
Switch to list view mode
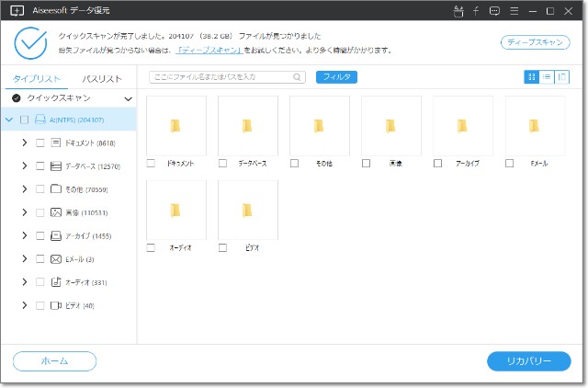point(547,77)
